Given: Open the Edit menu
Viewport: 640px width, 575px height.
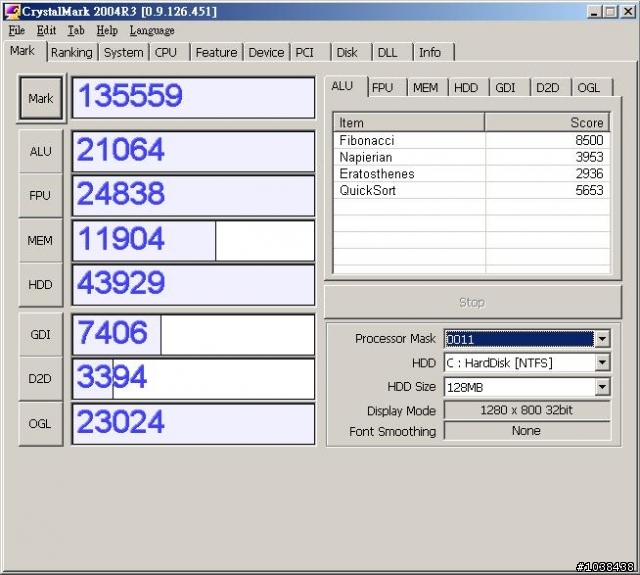Looking at the screenshot, I should coord(46,31).
